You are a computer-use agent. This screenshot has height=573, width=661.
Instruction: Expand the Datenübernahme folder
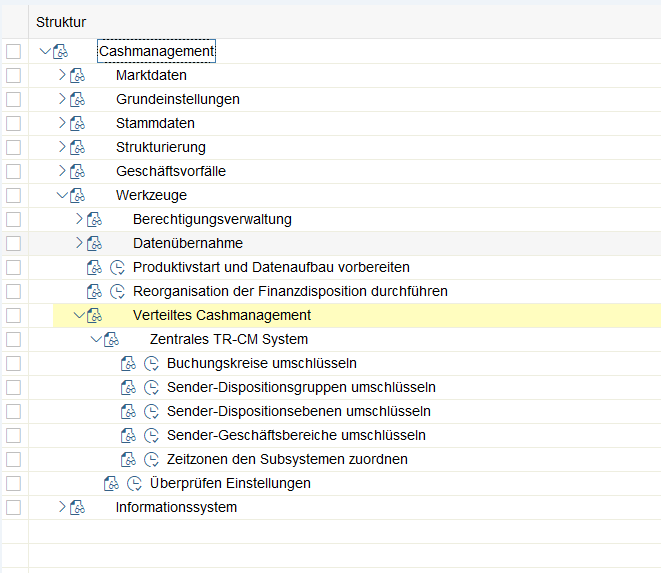click(x=80, y=243)
